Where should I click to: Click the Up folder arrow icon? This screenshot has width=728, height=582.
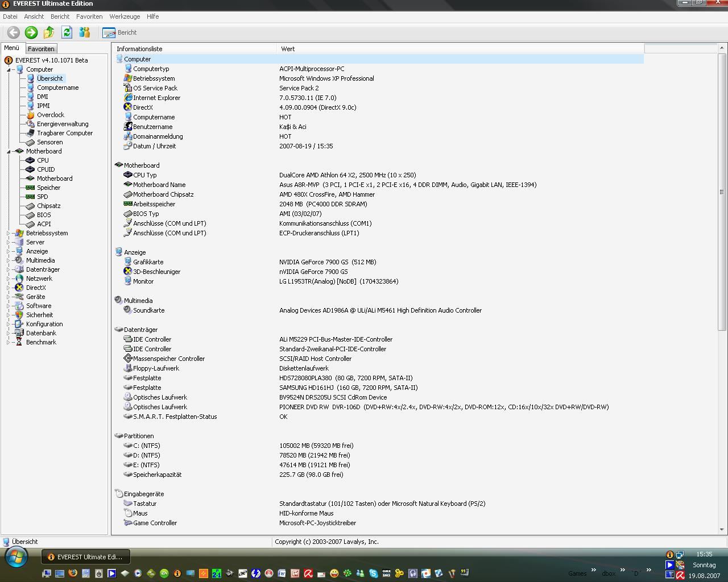tap(49, 32)
